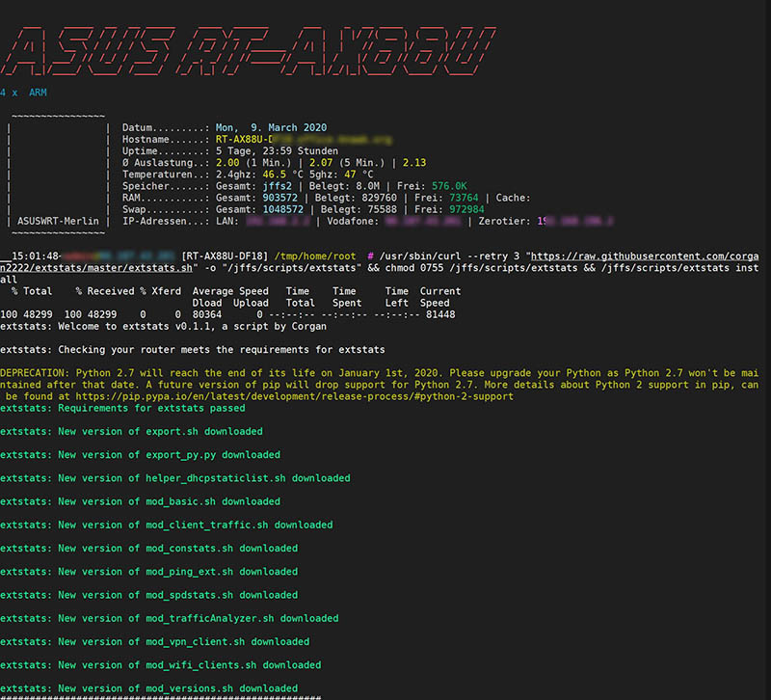Click the prompt timestamp '15:01:48'

click(36, 256)
